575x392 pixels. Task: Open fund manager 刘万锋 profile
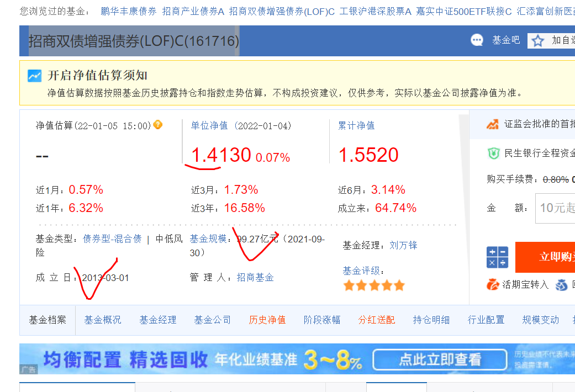(403, 245)
